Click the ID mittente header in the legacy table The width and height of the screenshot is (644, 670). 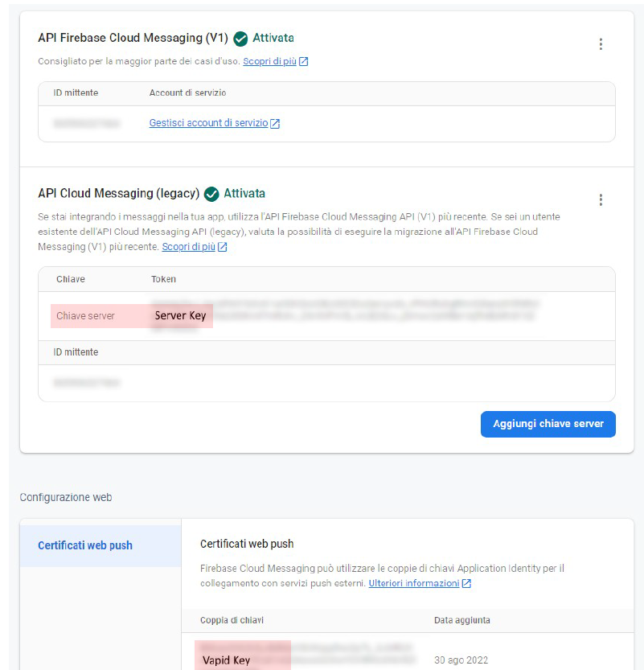tap(76, 352)
